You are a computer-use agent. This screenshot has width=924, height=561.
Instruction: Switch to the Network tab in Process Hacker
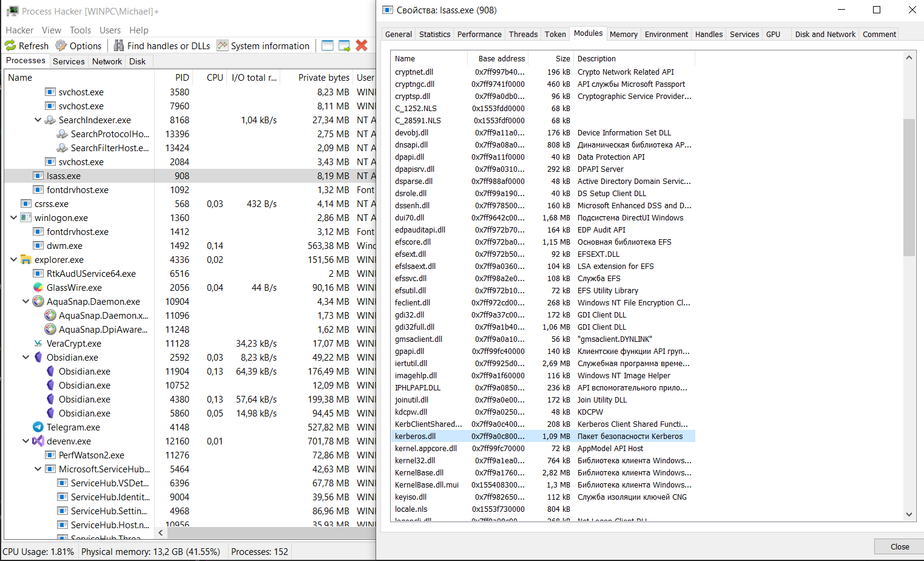[x=107, y=61]
